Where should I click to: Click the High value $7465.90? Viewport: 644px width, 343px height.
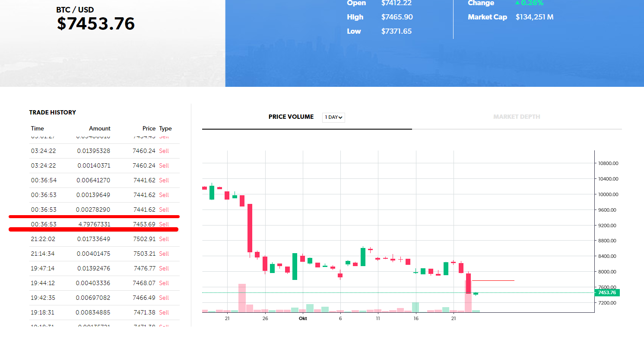point(397,17)
